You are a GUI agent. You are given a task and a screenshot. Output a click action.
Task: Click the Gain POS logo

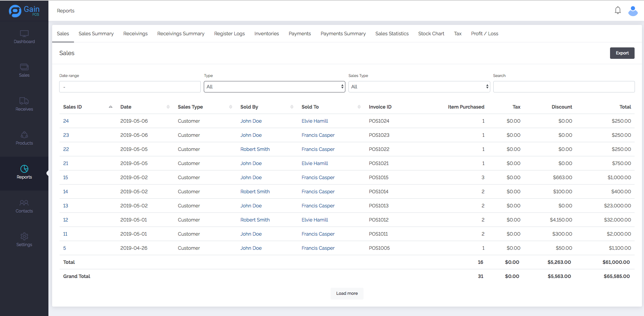point(24,11)
